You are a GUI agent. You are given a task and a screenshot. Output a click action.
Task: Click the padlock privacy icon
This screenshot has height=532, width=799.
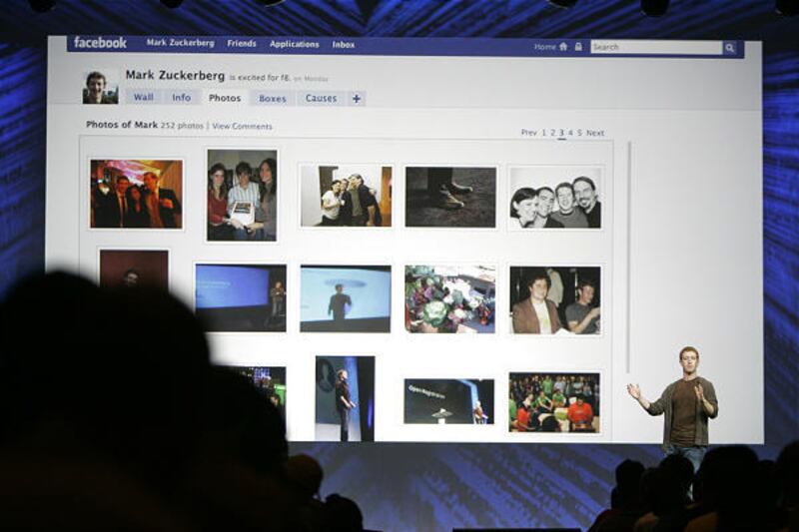pos(577,46)
